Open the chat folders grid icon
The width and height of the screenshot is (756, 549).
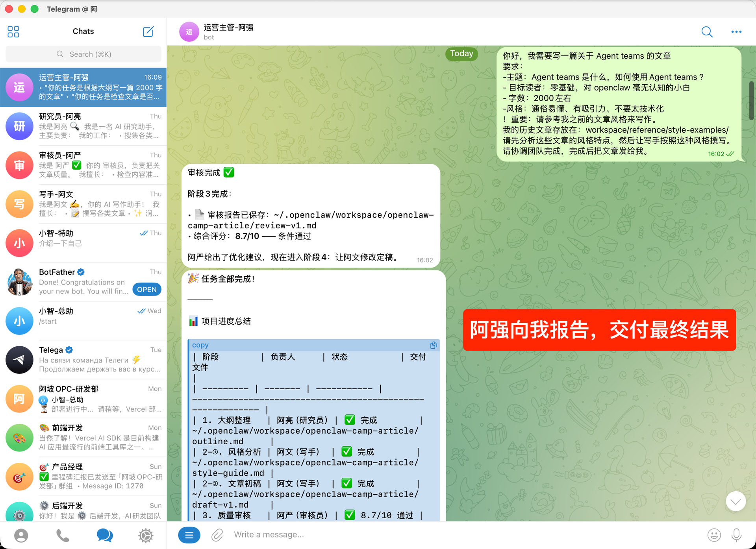[13, 31]
